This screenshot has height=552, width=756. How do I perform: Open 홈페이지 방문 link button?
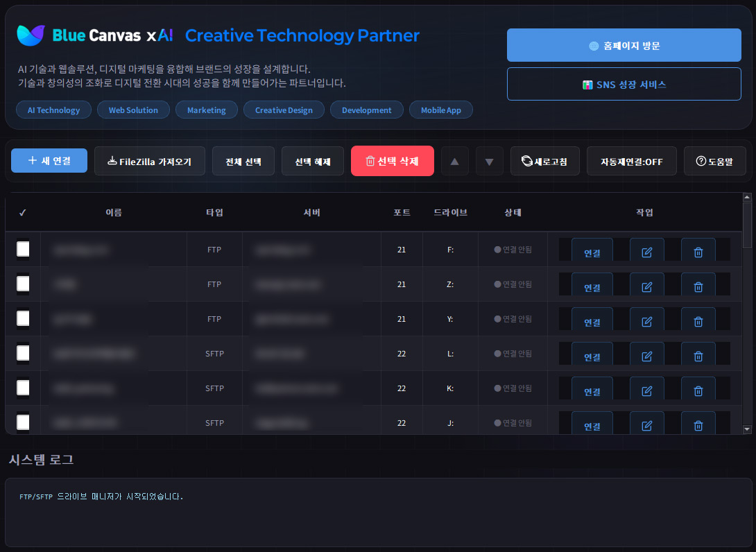(x=624, y=46)
